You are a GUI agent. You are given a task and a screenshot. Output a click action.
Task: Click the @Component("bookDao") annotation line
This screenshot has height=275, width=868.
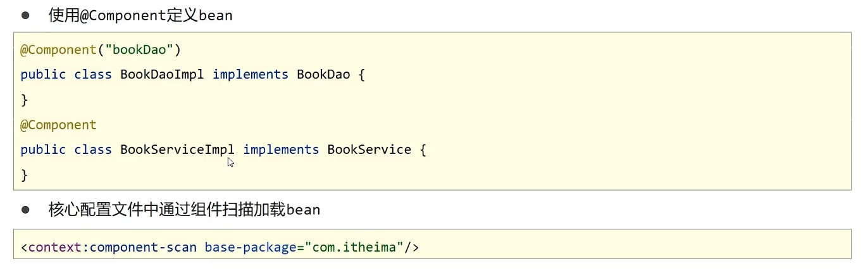101,50
